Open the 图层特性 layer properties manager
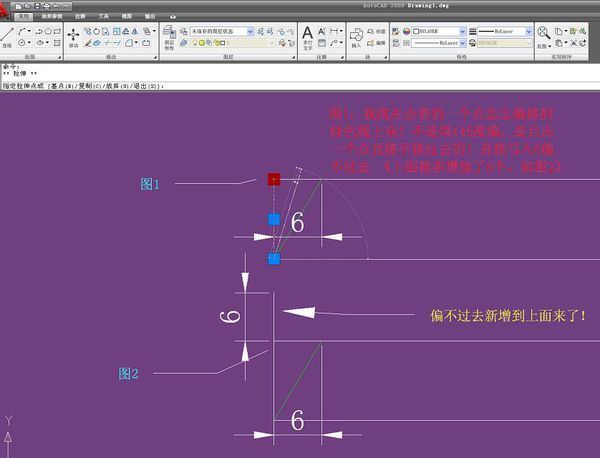This screenshot has width=600, height=458. [169, 37]
